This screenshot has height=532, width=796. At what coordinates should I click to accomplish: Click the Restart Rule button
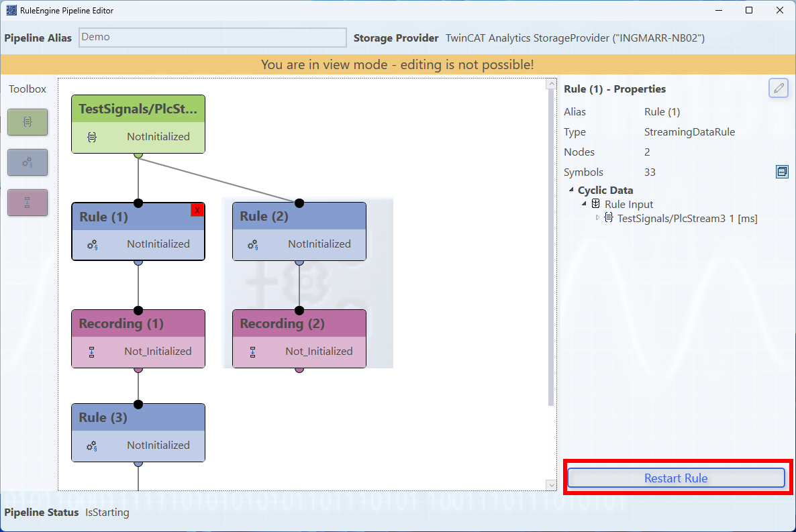(x=676, y=478)
